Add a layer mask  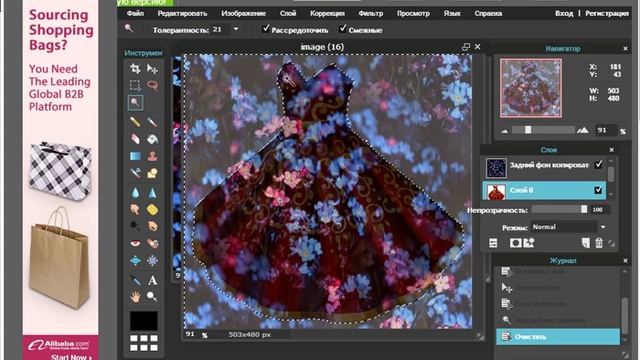pyautogui.click(x=515, y=243)
